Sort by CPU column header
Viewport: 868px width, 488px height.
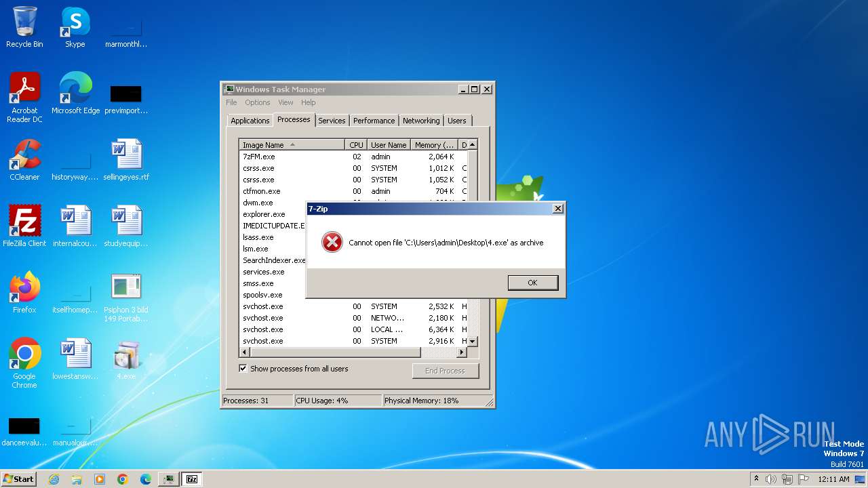coord(356,145)
